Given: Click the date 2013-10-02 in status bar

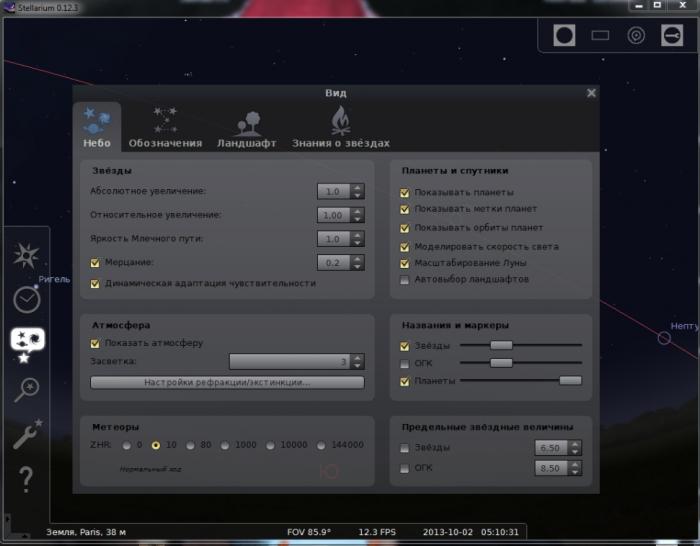Looking at the screenshot, I should tap(448, 532).
